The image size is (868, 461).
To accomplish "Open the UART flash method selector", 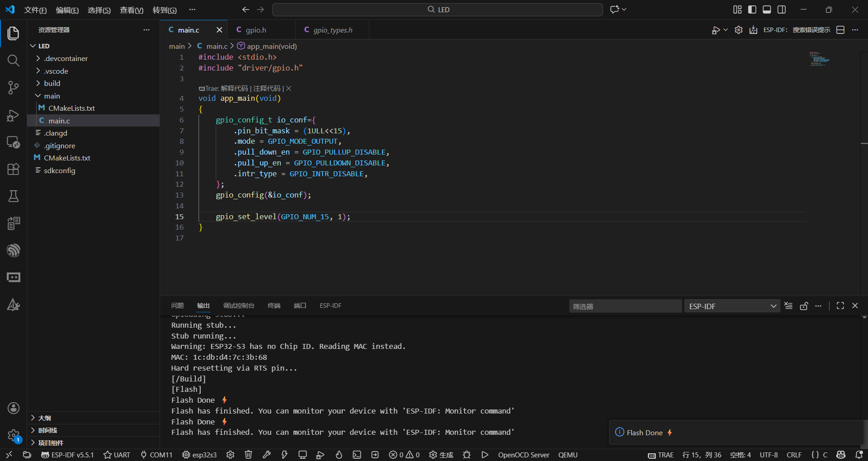I will click(117, 455).
